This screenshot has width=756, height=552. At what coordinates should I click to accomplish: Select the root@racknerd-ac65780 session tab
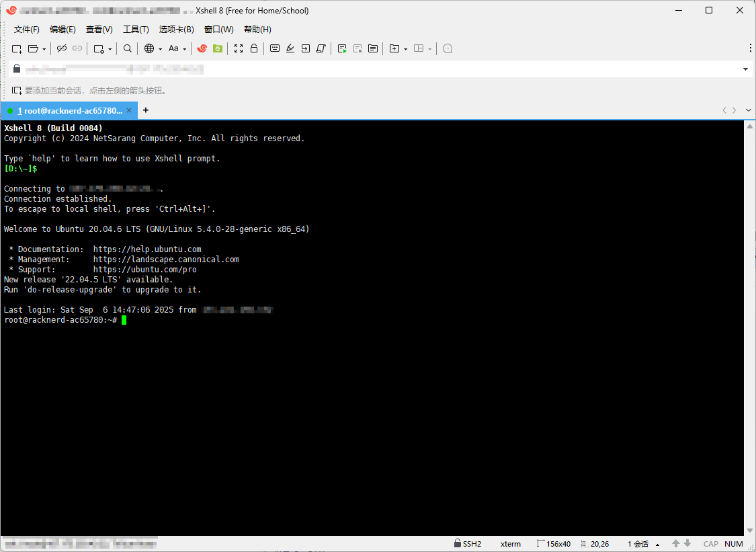point(67,110)
